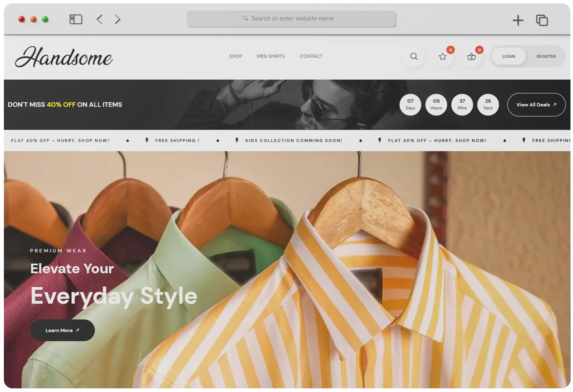Click the Learn More button
Image resolution: width=573 pixels, height=392 pixels.
click(x=62, y=330)
